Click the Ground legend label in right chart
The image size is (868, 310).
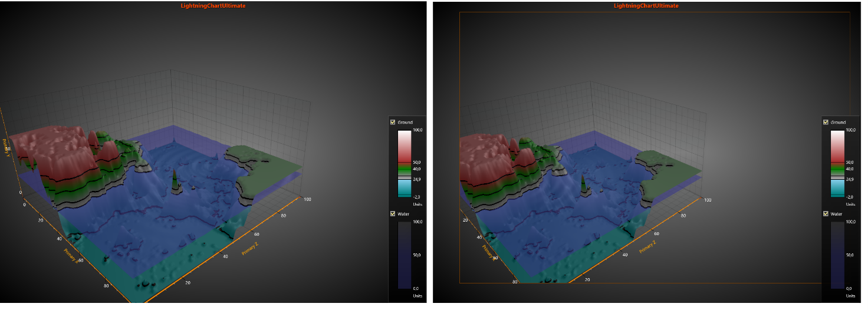tap(838, 122)
